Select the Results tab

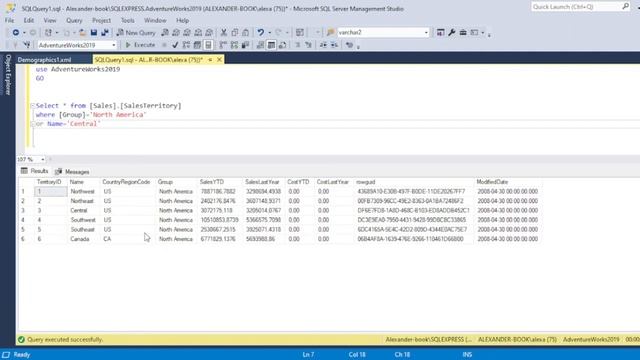(35, 171)
